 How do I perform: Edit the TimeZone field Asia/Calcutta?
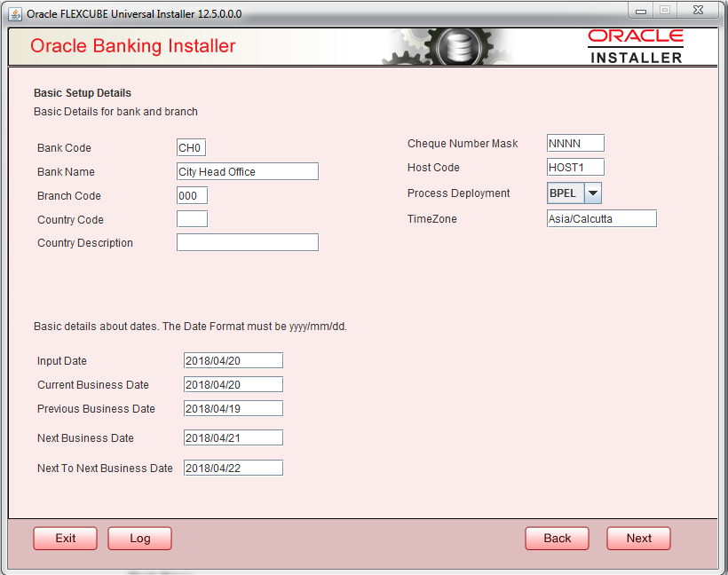point(601,218)
